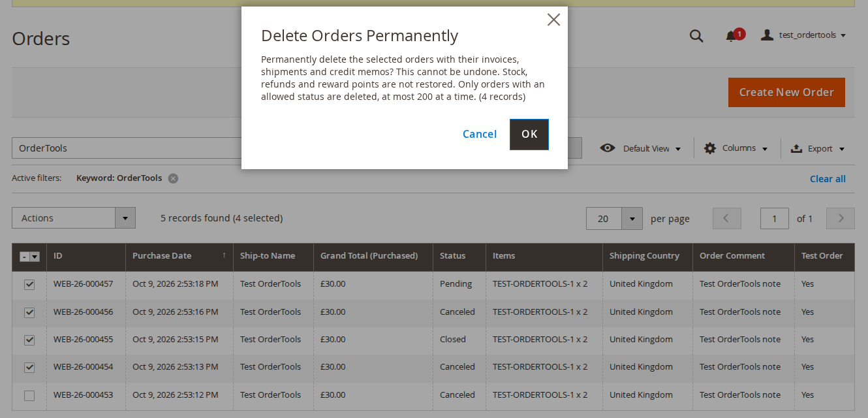Click Closed status of order WEB-26-000455
The width and height of the screenshot is (868, 418).
[x=453, y=340]
